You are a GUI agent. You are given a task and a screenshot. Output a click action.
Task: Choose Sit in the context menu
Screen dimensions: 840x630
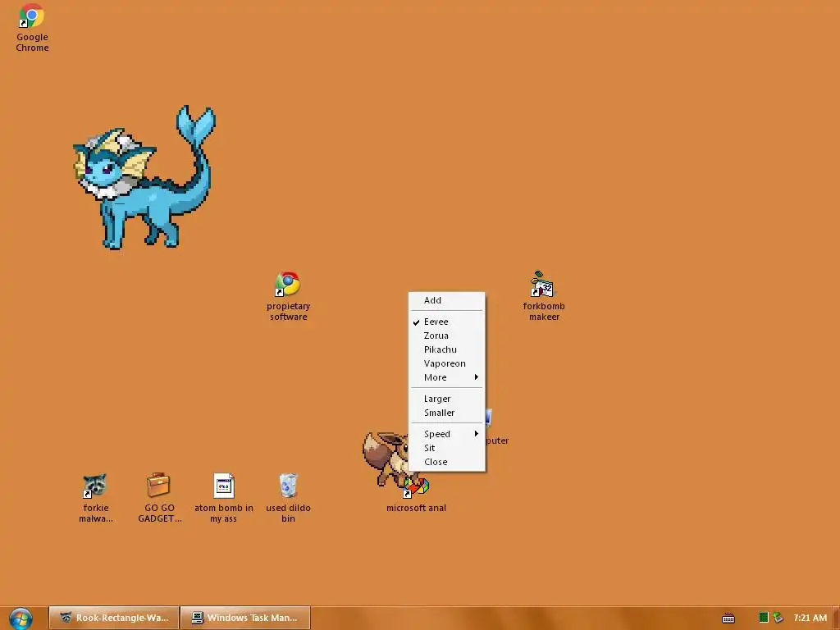click(x=447, y=448)
